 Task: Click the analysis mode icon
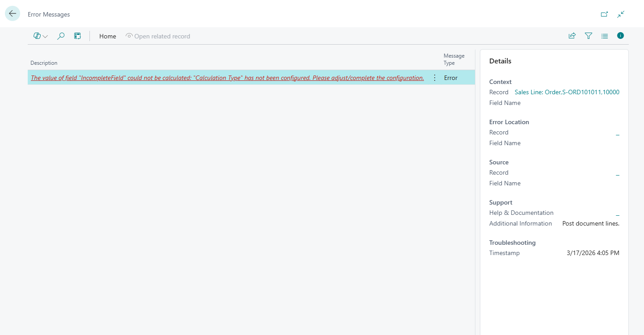click(77, 36)
